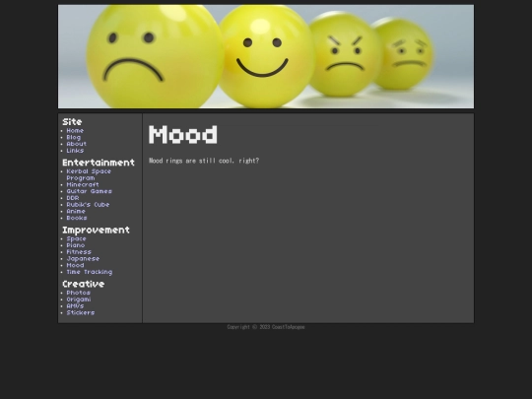Open the Fitness link
Screen dimensions: 532x399
pos(79,252)
